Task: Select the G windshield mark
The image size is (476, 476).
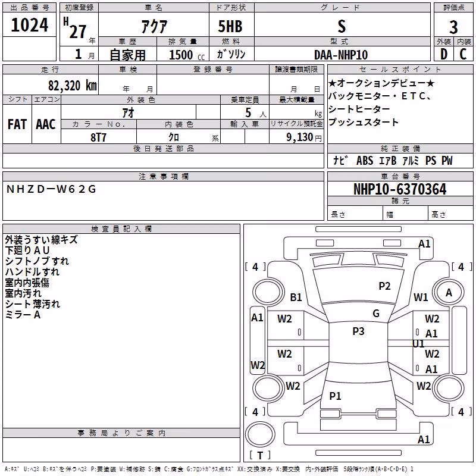Action: pyautogui.click(x=376, y=314)
